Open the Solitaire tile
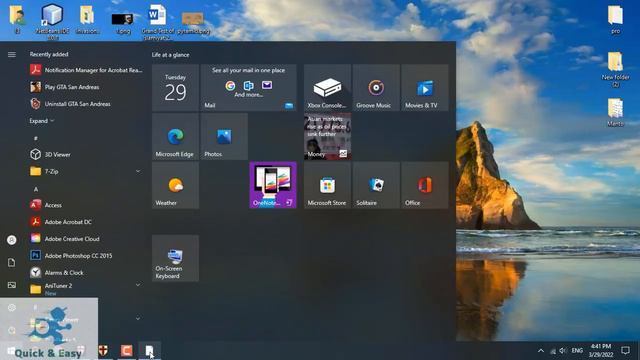This screenshot has width=640, height=360. [x=376, y=185]
